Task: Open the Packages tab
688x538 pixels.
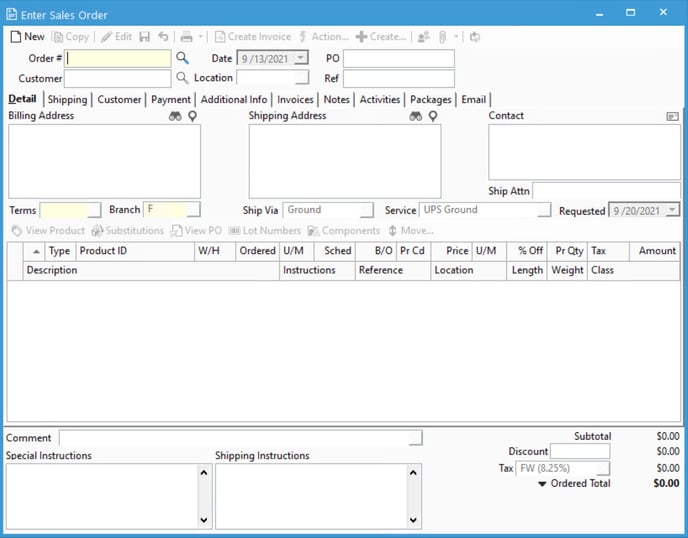Action: [x=430, y=100]
